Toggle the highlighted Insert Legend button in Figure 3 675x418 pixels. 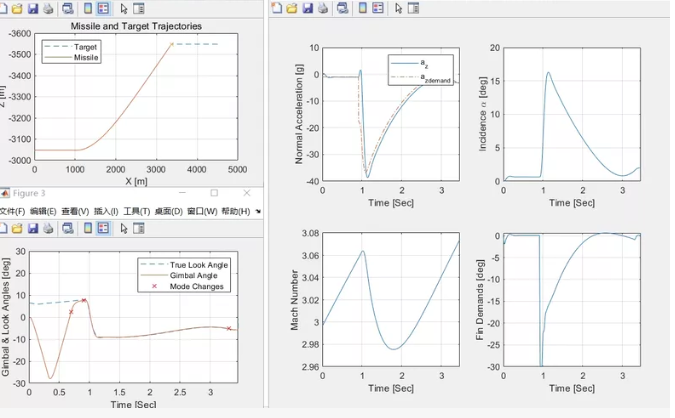[x=103, y=228]
